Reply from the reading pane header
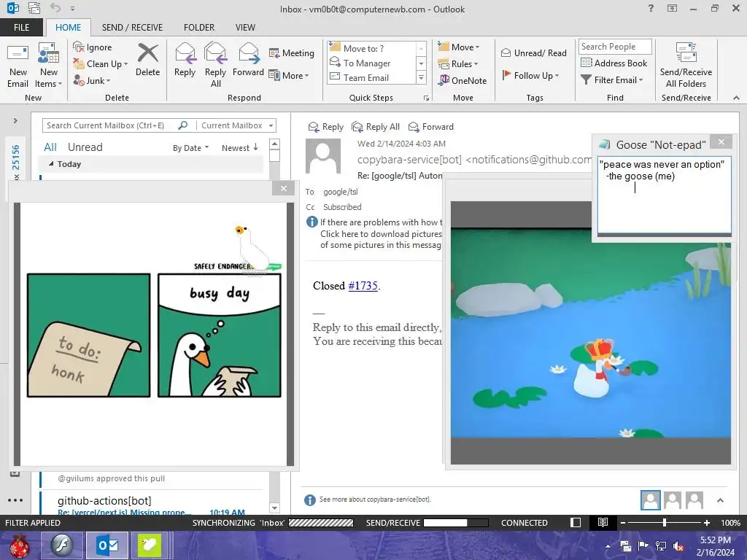The width and height of the screenshot is (747, 560). (326, 127)
